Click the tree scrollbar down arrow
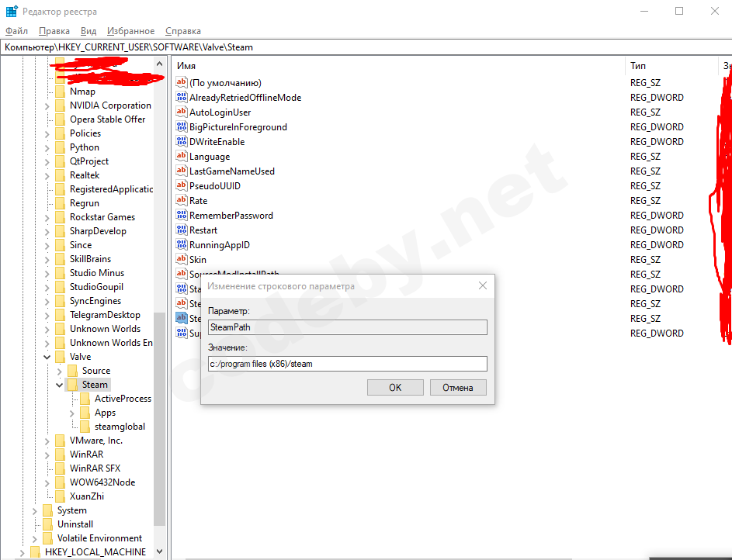Image resolution: width=732 pixels, height=560 pixels. point(160,551)
